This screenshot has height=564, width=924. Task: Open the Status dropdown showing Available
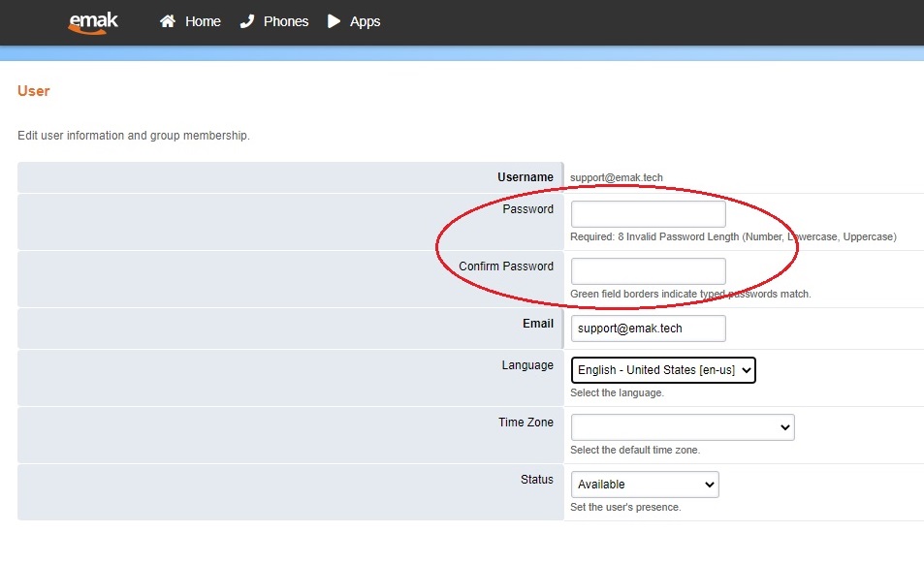(x=644, y=484)
